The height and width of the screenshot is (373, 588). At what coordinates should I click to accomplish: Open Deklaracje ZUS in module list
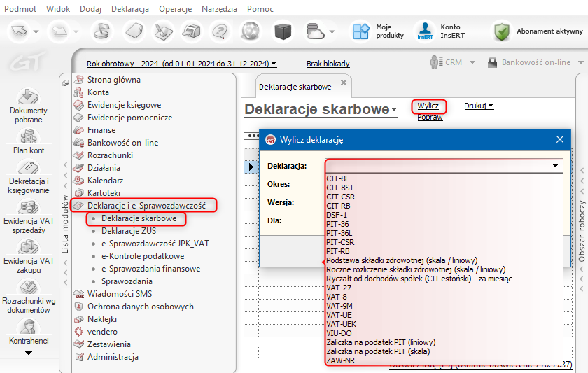click(x=129, y=230)
